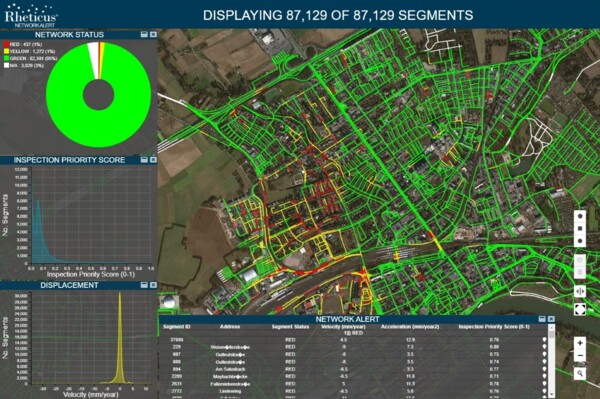Click the map swipe compare tool icon

coord(580,292)
